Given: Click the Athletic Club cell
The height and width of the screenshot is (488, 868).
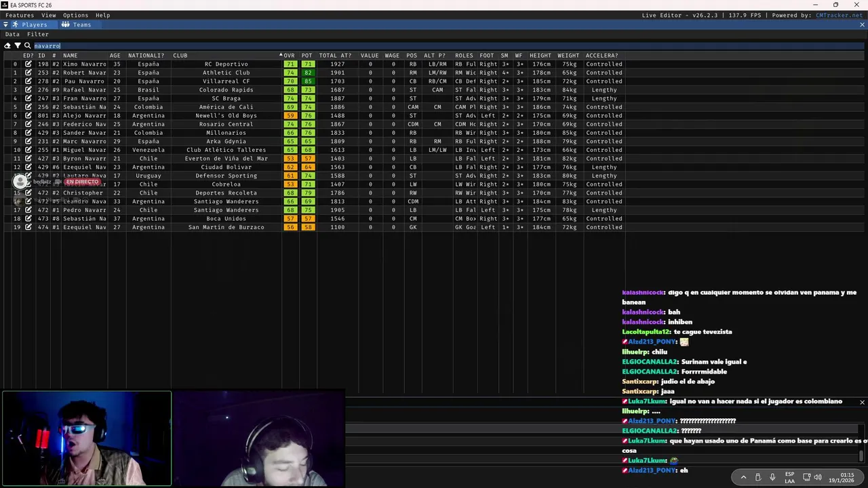Looking at the screenshot, I should [x=226, y=73].
